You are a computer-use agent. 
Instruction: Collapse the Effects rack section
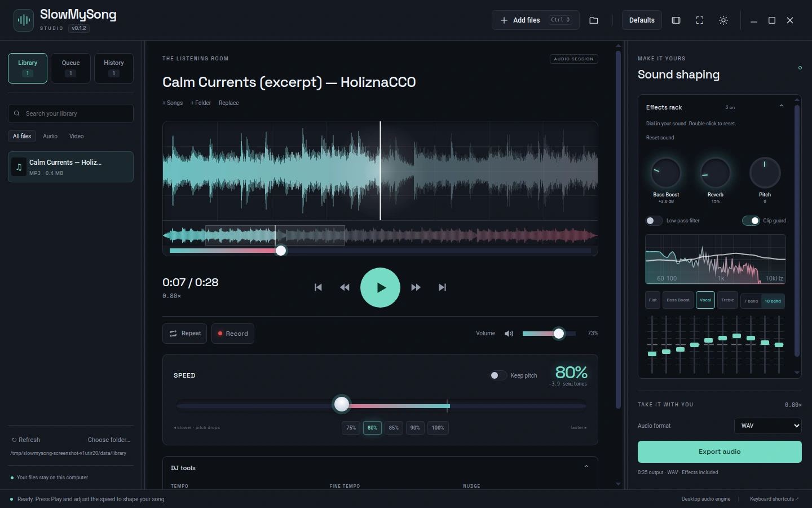point(781,106)
